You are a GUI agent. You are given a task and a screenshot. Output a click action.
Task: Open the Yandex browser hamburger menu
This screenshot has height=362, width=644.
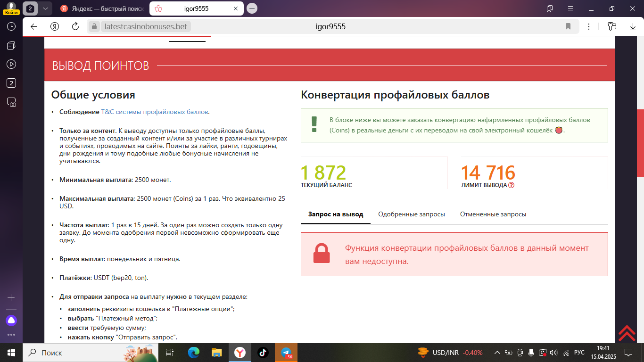point(570,8)
